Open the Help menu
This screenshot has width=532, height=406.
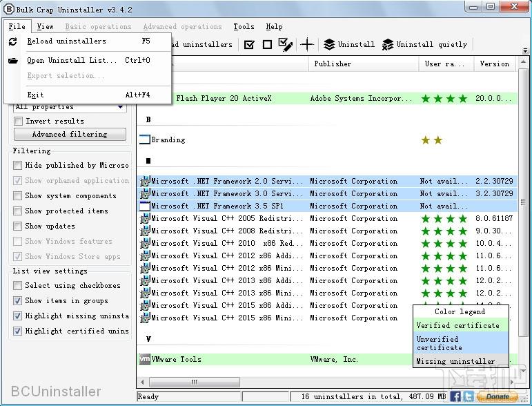pos(274,26)
